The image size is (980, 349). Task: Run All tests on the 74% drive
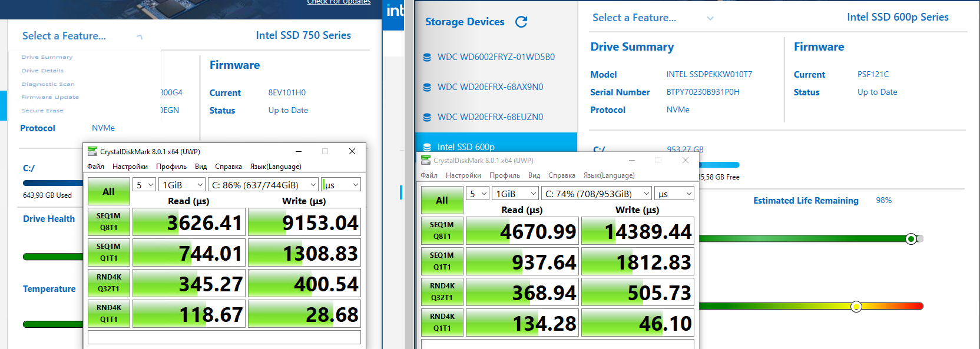click(x=442, y=200)
